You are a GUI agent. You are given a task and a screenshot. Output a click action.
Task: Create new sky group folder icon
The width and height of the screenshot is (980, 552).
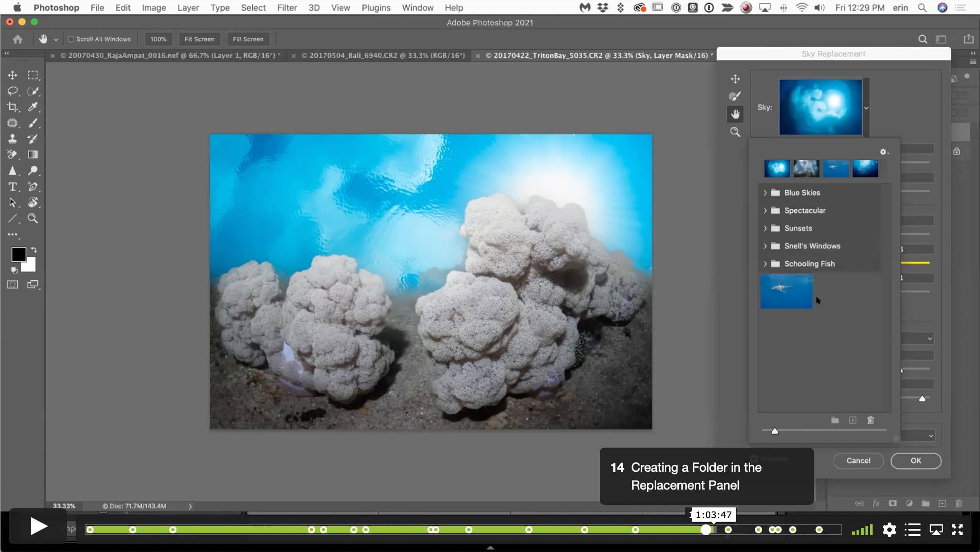pyautogui.click(x=835, y=420)
